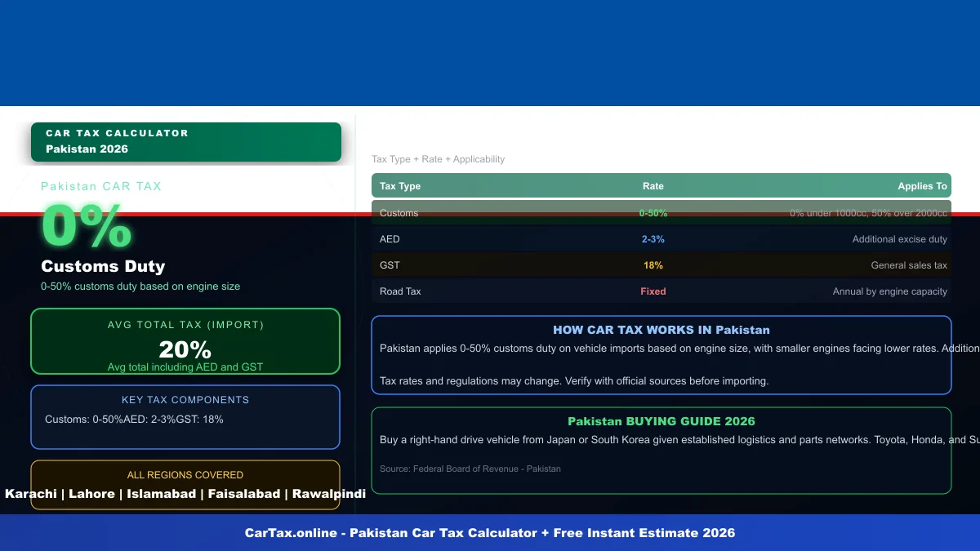Click the 'Tax Type' column header

pyautogui.click(x=400, y=186)
